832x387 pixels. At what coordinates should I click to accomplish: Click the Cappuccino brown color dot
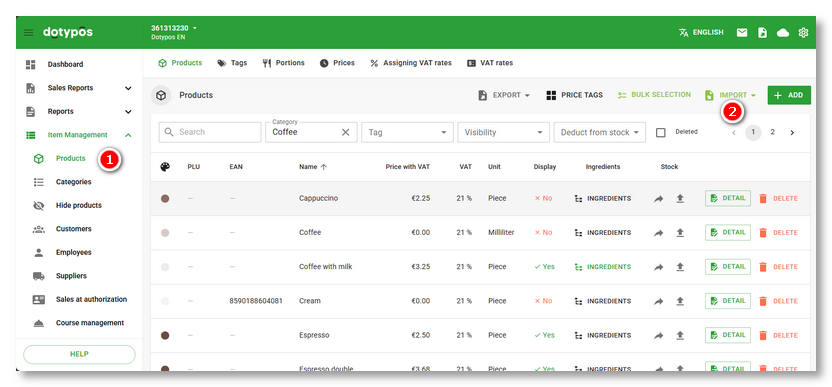coord(165,199)
